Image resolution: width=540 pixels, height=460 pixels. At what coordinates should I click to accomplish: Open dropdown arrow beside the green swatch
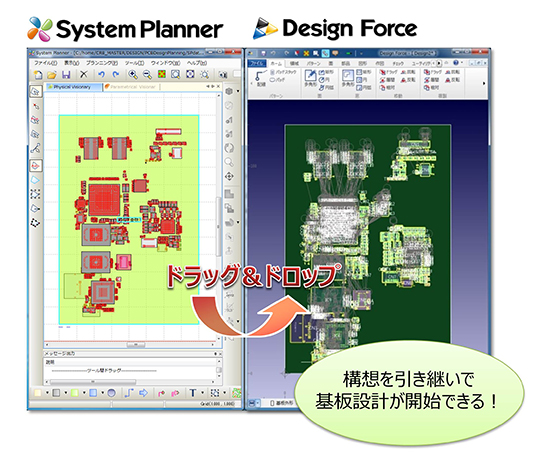[84, 393]
